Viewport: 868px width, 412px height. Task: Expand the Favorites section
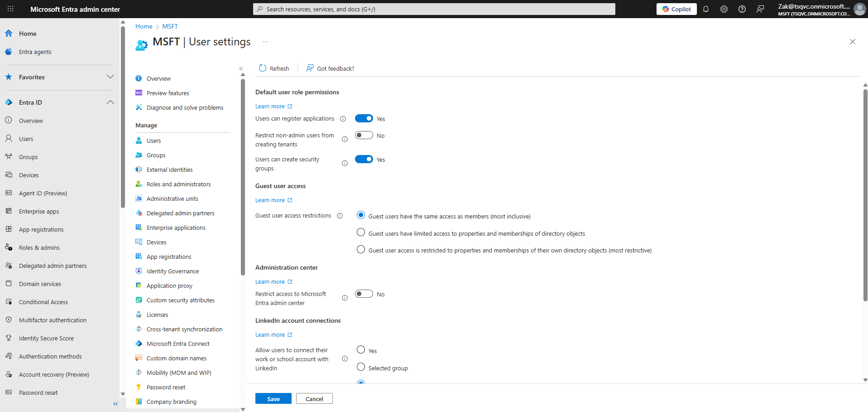(x=110, y=77)
